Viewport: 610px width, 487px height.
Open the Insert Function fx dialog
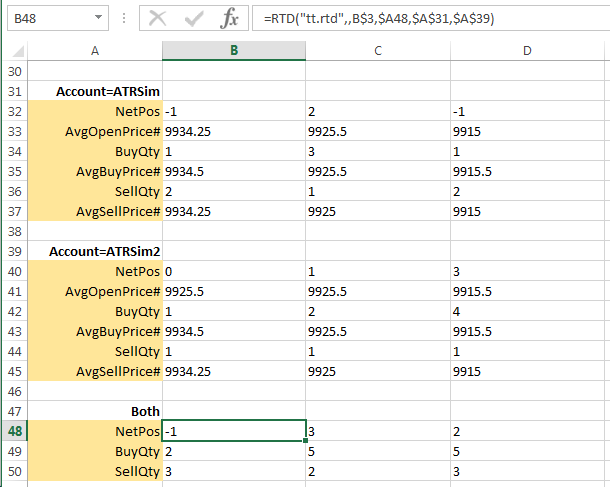[x=229, y=18]
